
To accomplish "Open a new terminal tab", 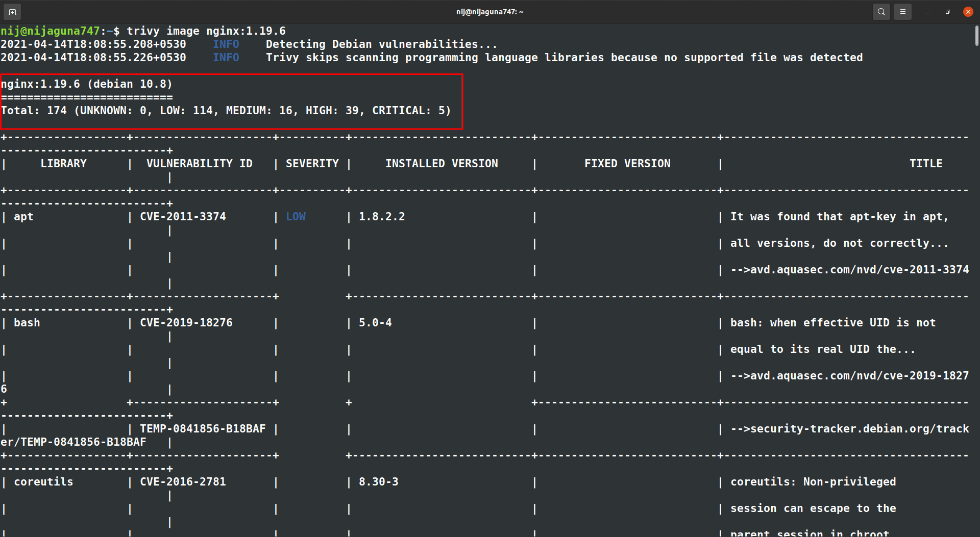I will [x=12, y=11].
